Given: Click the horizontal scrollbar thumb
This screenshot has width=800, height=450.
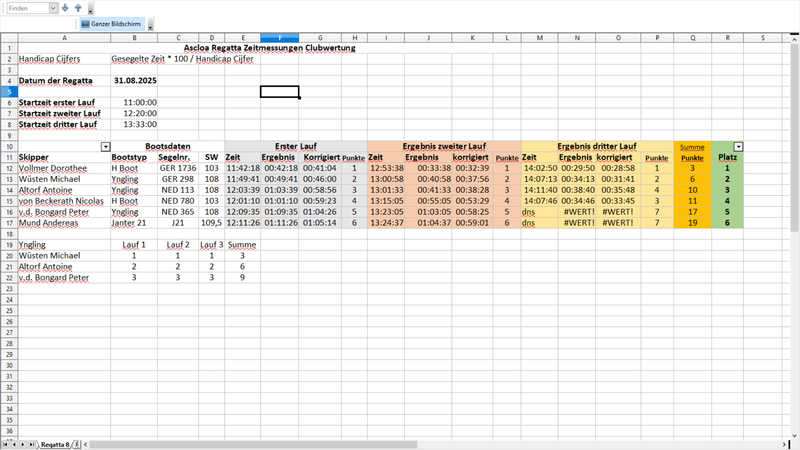Looking at the screenshot, I should pos(254,444).
